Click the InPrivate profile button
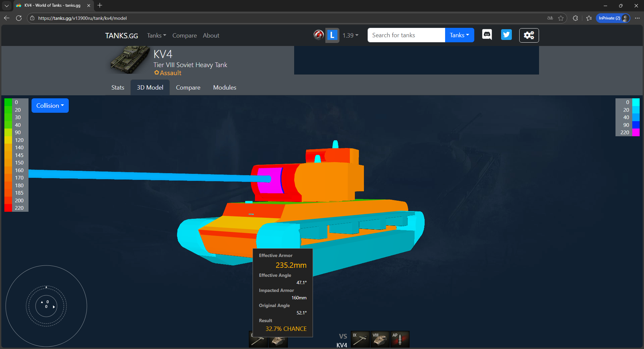 pyautogui.click(x=613, y=18)
